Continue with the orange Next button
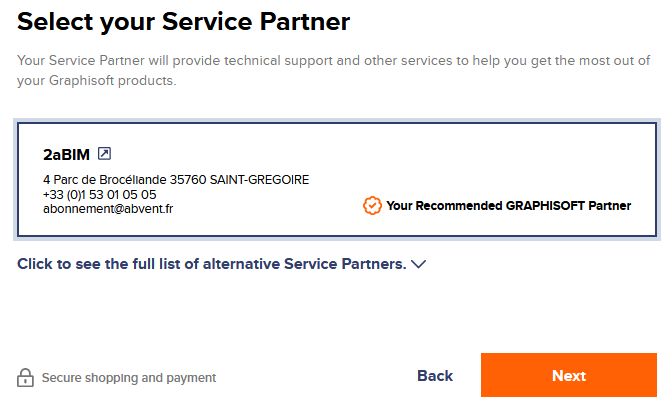Screen dimensions: 668x411 point(569,375)
